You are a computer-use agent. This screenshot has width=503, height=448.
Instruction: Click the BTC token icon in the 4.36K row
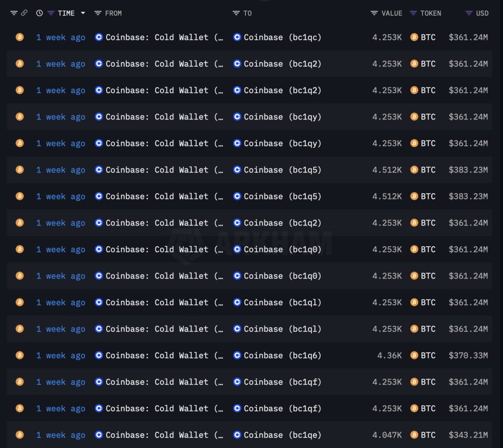[414, 356]
